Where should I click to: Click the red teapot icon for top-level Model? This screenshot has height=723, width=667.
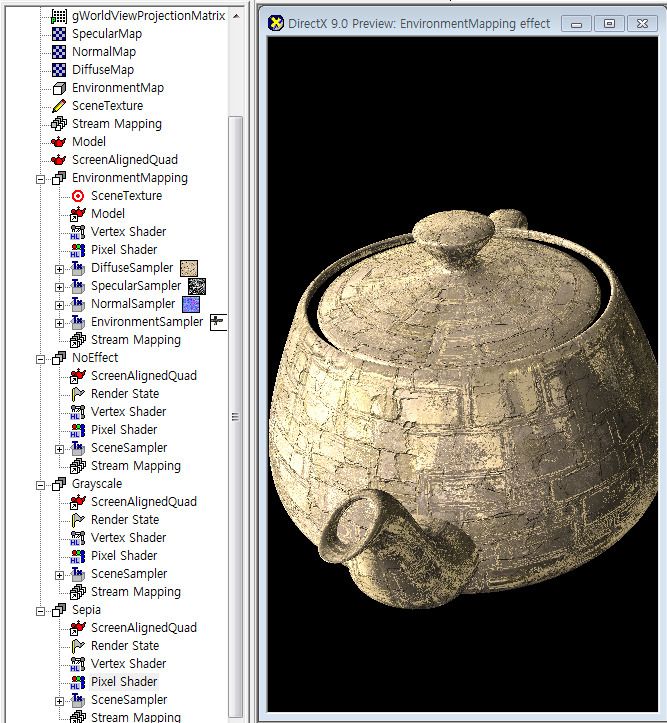point(59,142)
